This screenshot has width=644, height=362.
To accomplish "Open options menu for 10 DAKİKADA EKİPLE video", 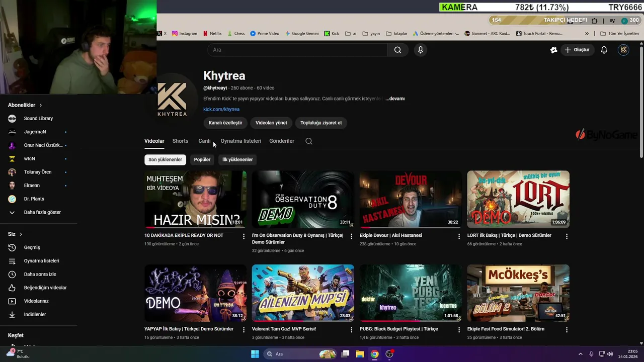I will (x=244, y=236).
